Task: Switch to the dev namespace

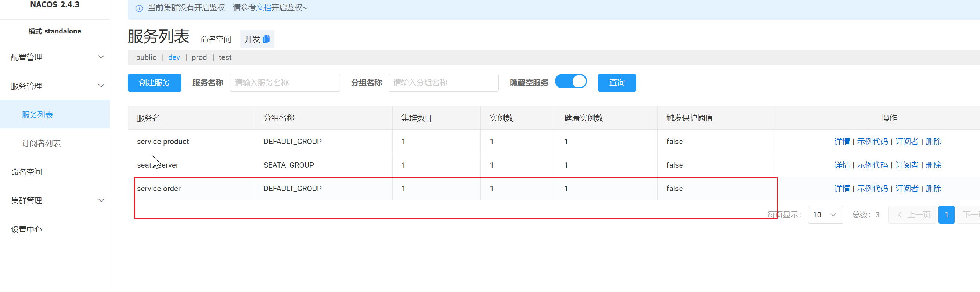Action: tap(174, 57)
